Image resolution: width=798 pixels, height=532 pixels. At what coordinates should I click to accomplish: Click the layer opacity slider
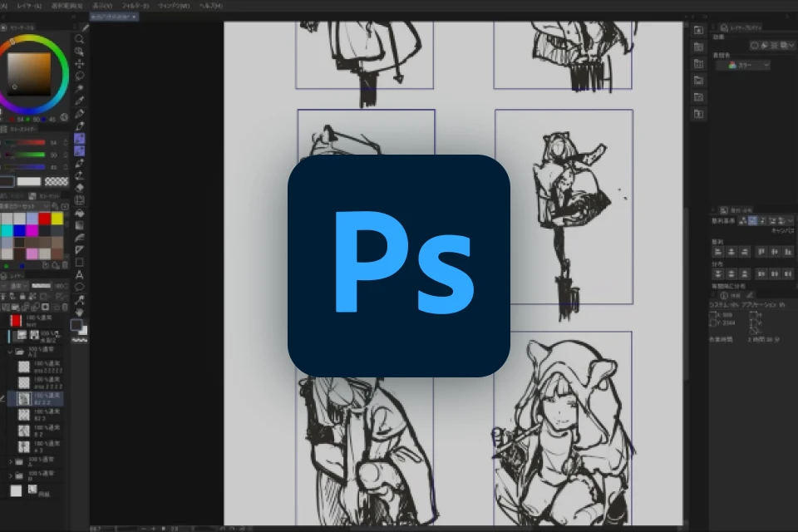point(42,286)
